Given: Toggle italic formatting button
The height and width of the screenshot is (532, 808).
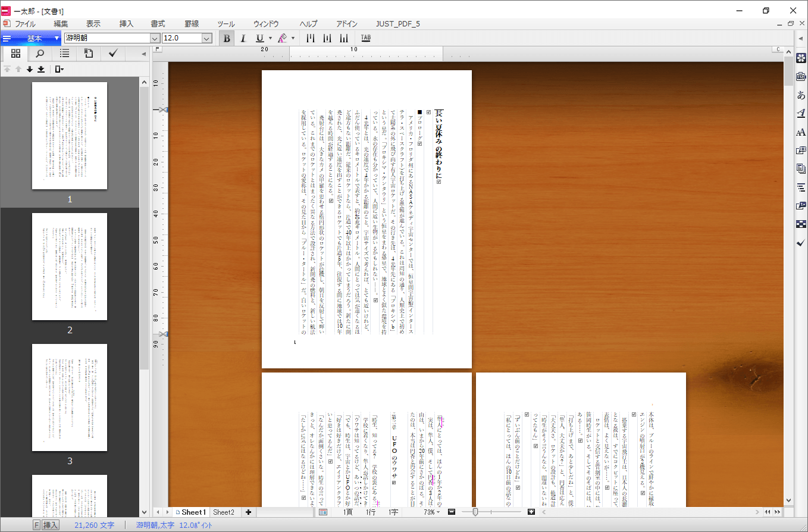Looking at the screenshot, I should coord(243,38).
